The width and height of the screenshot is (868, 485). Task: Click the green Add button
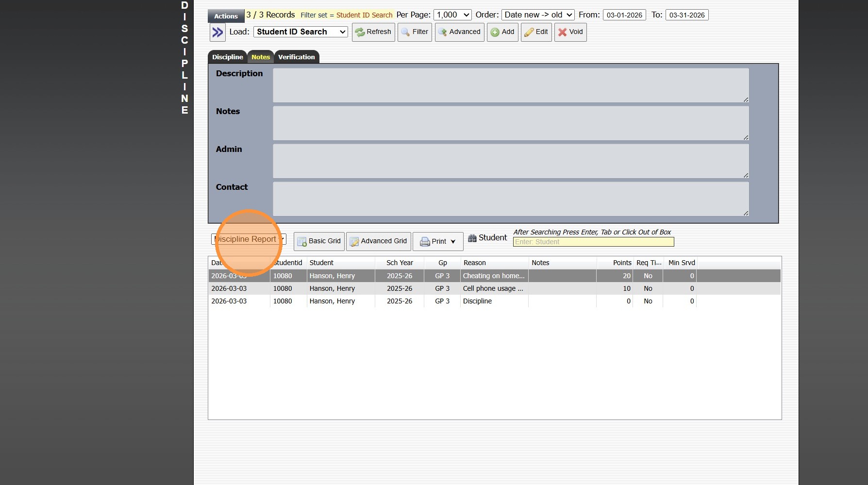pos(502,32)
